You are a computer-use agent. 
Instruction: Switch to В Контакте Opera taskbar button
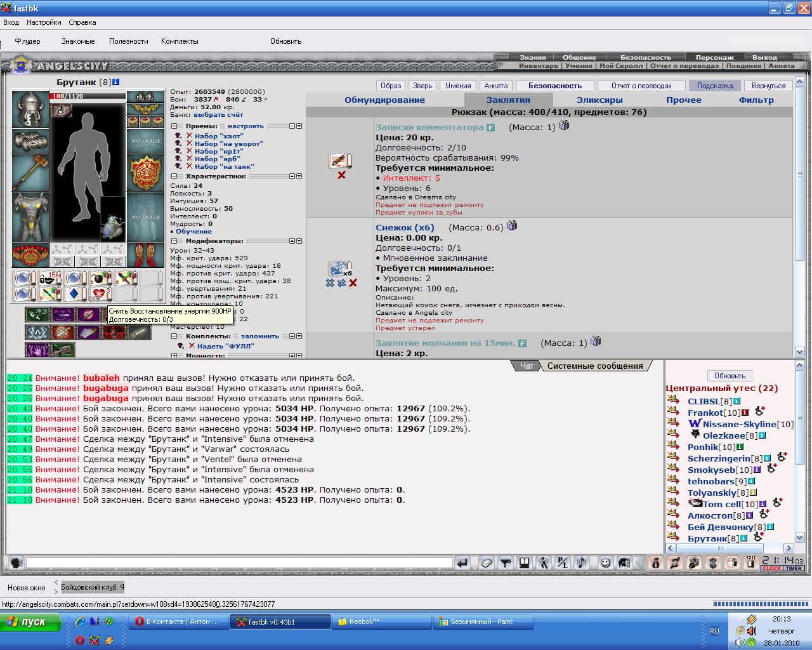tap(178, 622)
